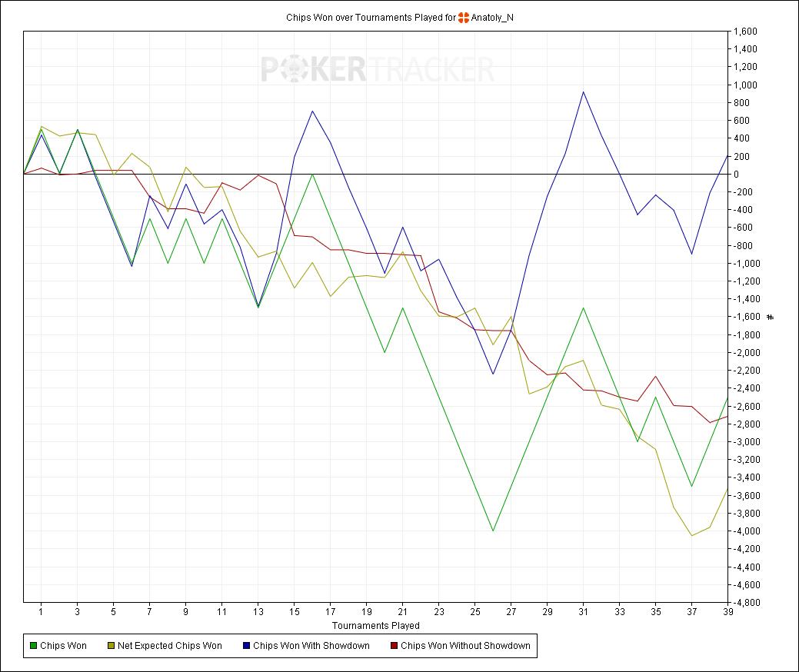Click the 39 tick label on x-axis
The image size is (799, 672).
[x=727, y=614]
